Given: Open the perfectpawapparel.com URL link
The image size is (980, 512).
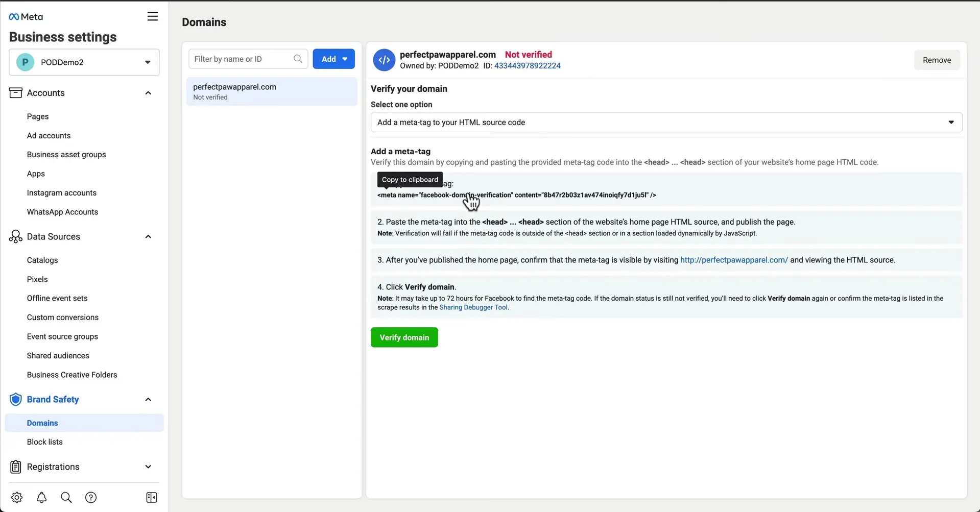Looking at the screenshot, I should 734,260.
